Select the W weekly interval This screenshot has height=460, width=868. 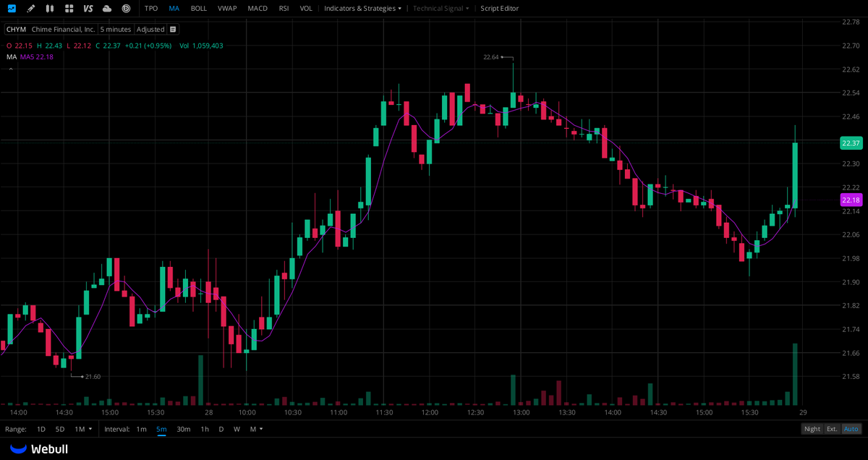pyautogui.click(x=237, y=429)
